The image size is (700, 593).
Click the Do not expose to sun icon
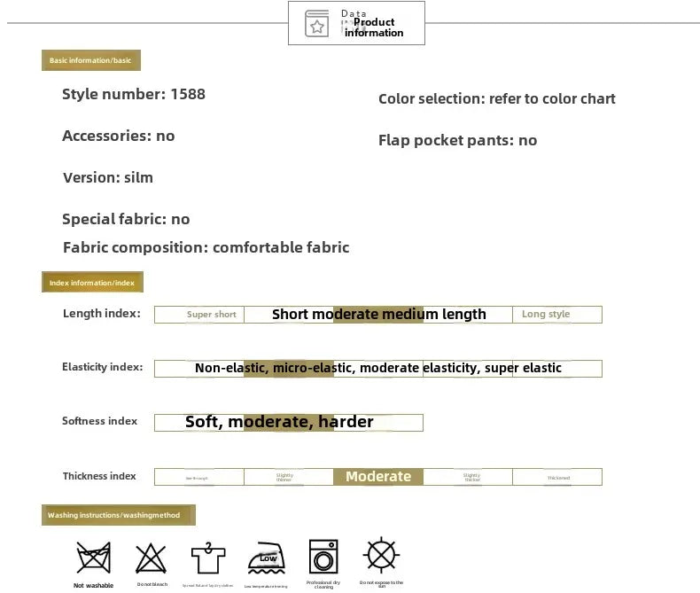(x=381, y=555)
